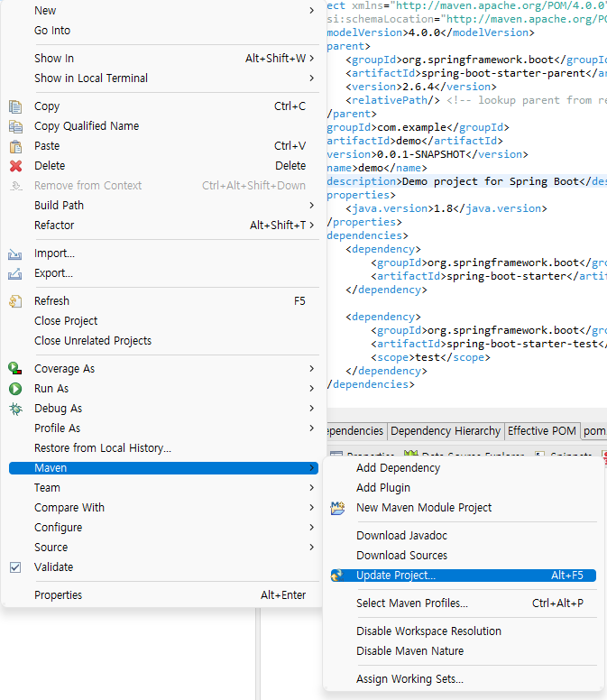607x700 pixels.
Task: Click the modelVersion 4.0.0 line
Action: click(x=430, y=32)
